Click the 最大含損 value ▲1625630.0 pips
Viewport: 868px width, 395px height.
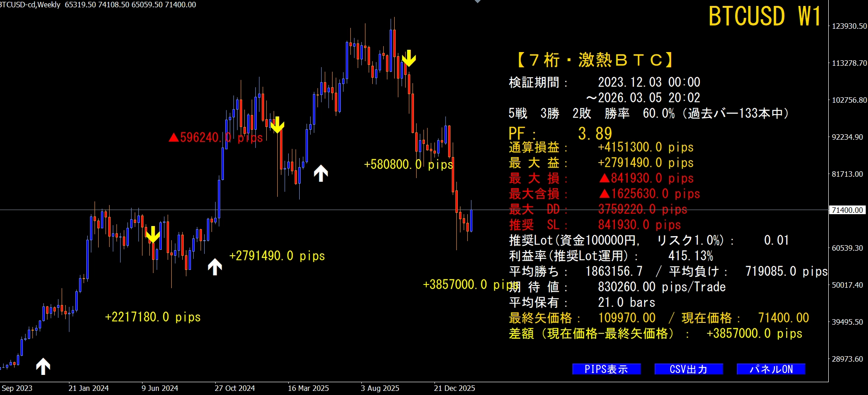[x=650, y=194]
